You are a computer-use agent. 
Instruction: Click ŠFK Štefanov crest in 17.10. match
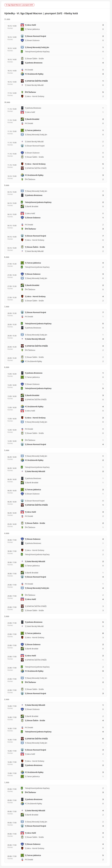[22, 92]
